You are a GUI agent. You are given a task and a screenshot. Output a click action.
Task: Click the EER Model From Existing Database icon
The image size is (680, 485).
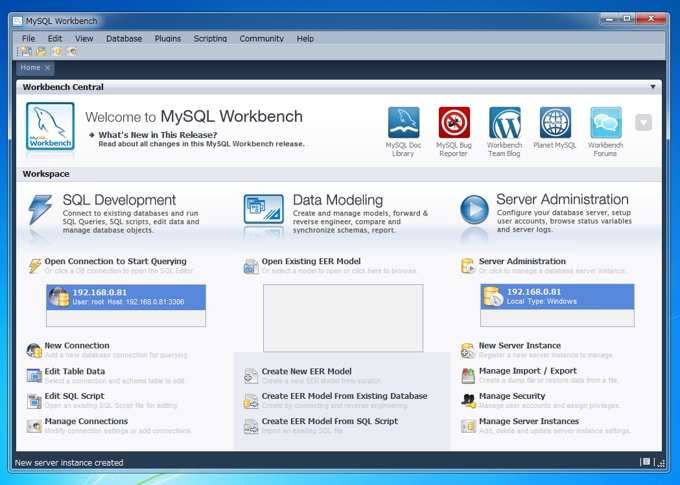click(251, 401)
